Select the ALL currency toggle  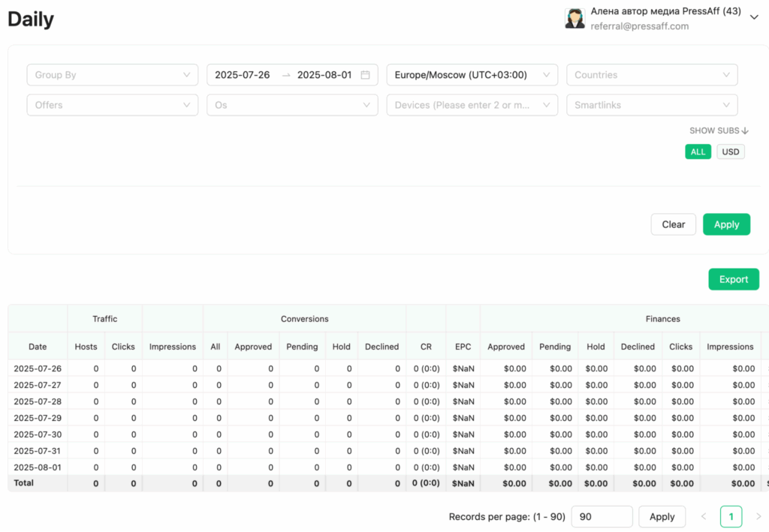coord(698,152)
